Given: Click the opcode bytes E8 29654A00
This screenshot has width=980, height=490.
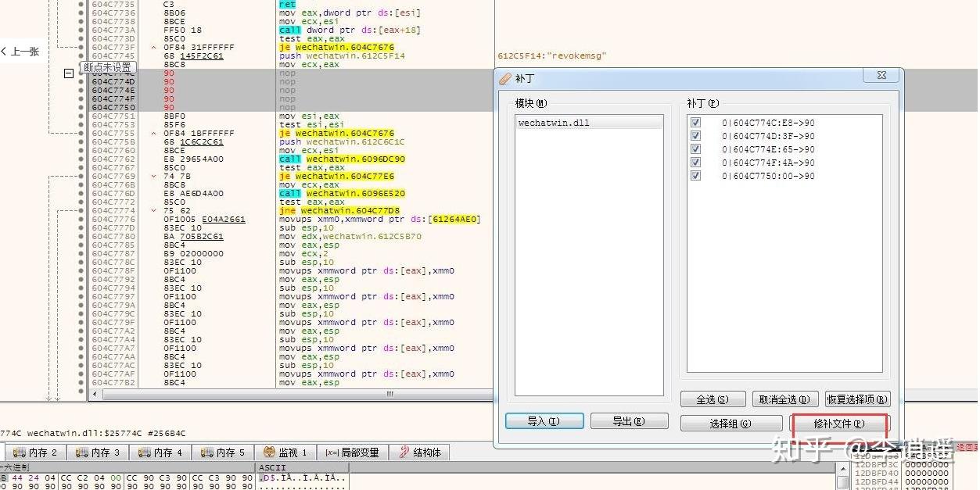Looking at the screenshot, I should point(193,159).
